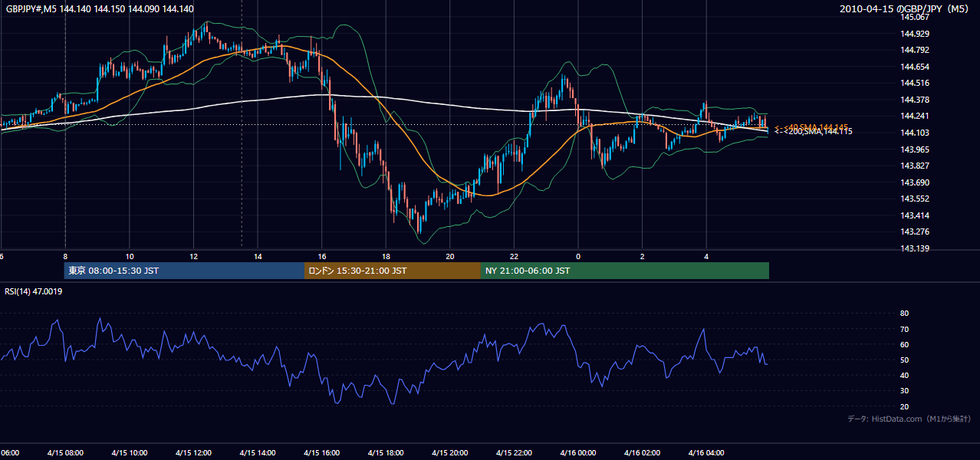Click the 4/15 14:00 date label
This screenshot has width=980, height=460.
coord(258,452)
